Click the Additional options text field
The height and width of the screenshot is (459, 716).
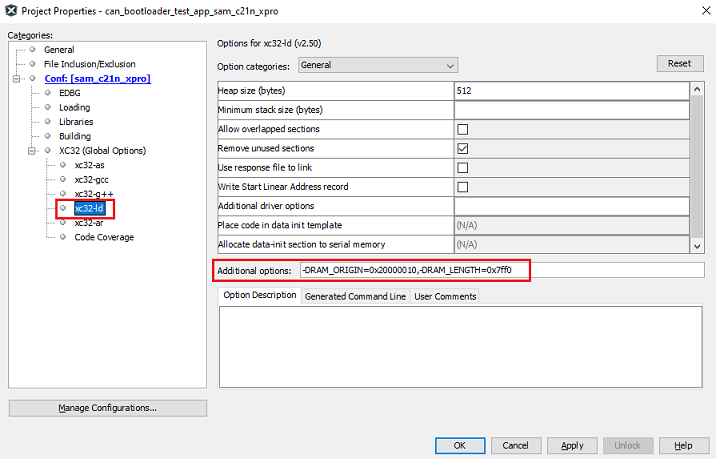click(x=500, y=270)
